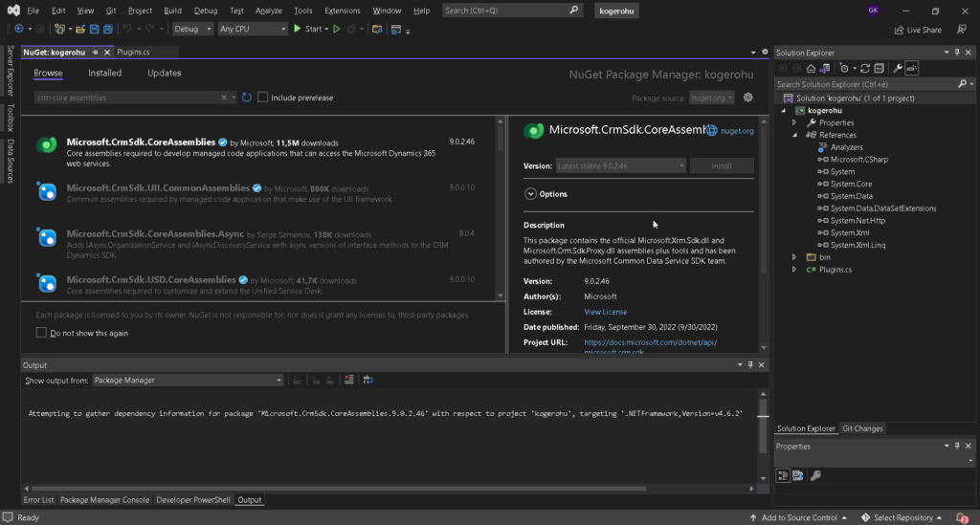Click the Live Share button
The width and height of the screenshot is (980, 525).
pos(918,30)
